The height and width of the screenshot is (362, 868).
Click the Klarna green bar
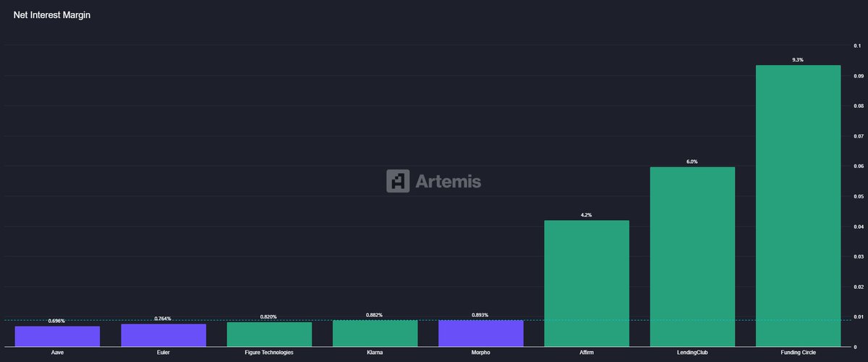point(375,334)
